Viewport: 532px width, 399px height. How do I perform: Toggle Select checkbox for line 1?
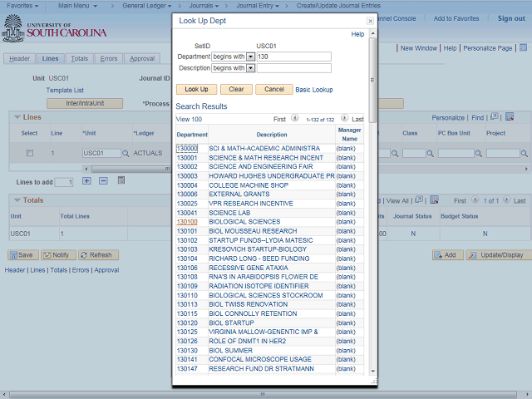[x=30, y=153]
